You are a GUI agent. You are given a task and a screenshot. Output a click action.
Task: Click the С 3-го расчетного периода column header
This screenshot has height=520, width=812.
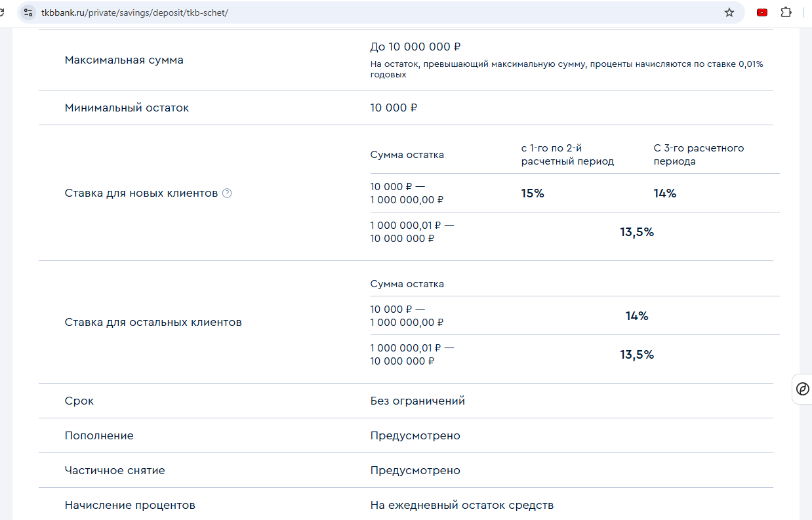click(x=699, y=155)
